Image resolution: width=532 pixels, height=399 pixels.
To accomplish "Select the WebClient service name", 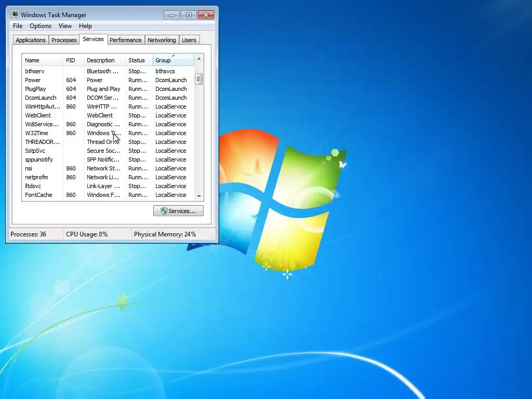I will (37, 115).
